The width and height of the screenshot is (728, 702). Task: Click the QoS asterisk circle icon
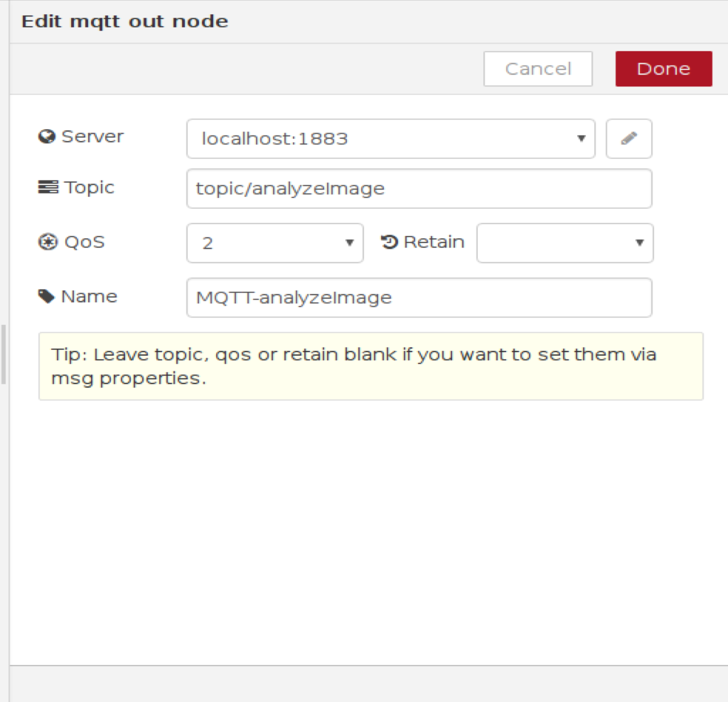(48, 242)
